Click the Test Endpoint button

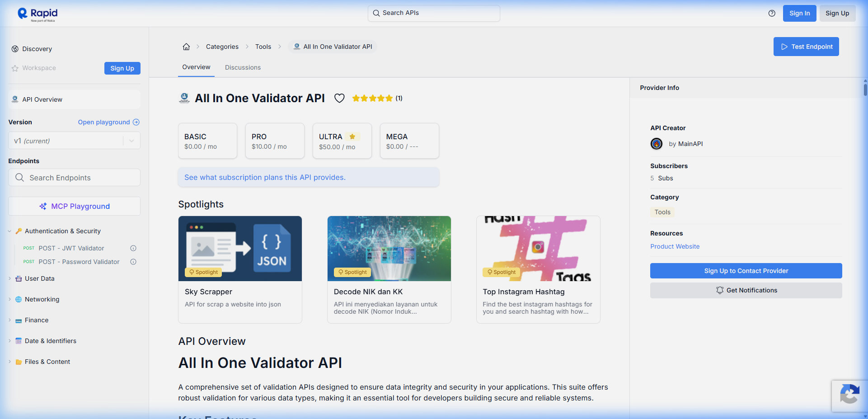pos(806,47)
